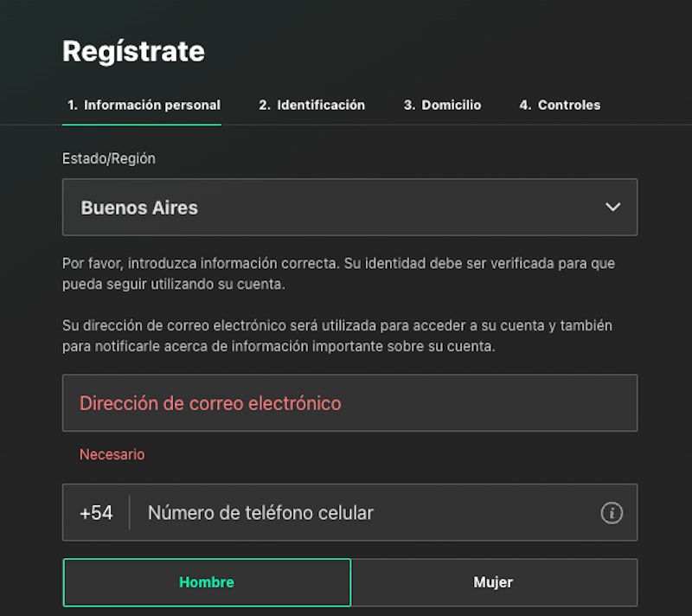Screen dimensions: 692x616
Task: Expand the Estado/Región chevron arrow
Action: pos(613,208)
